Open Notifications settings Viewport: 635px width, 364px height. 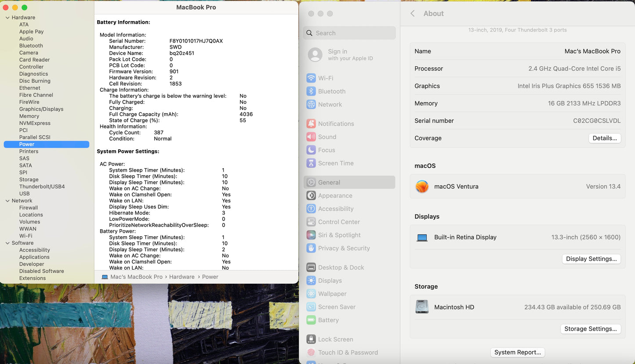(x=336, y=123)
